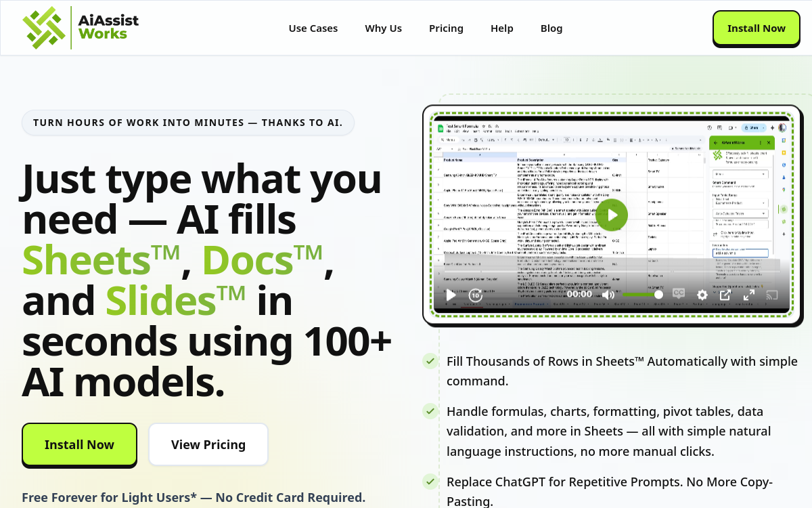The height and width of the screenshot is (508, 812).
Task: Go to the Pricing page
Action: [x=446, y=28]
